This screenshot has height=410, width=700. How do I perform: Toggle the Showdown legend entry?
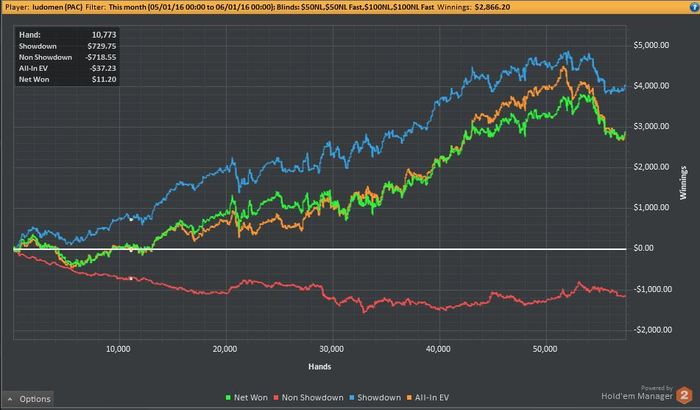pos(375,397)
